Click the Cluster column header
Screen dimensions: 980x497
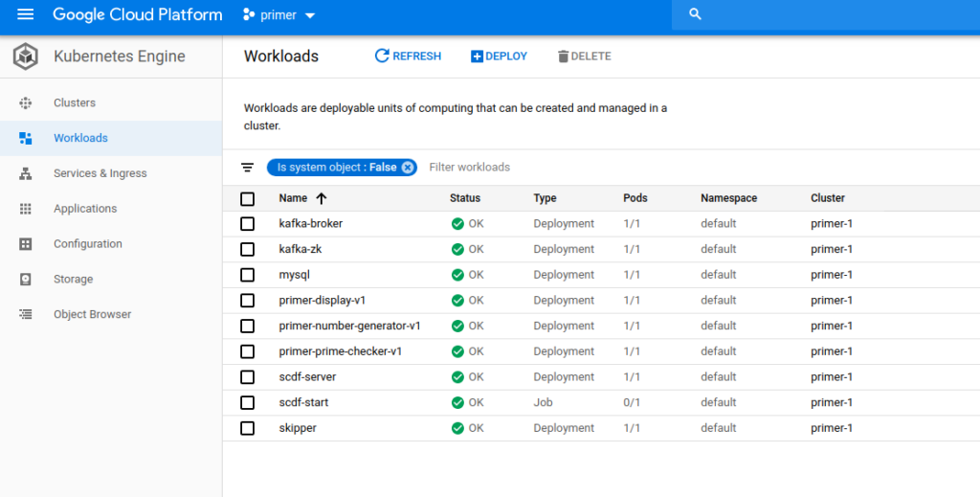[x=828, y=198]
